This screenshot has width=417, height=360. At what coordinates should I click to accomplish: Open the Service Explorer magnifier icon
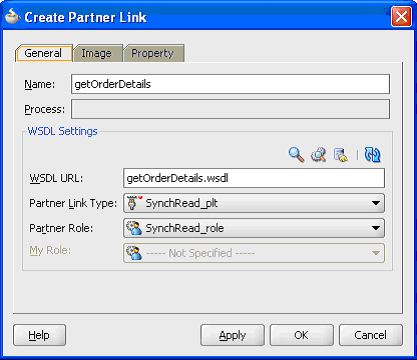click(x=296, y=155)
